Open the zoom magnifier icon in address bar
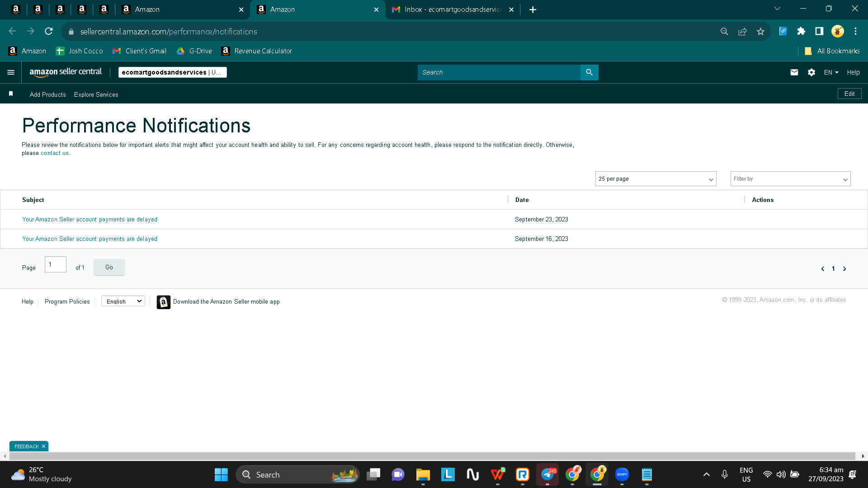The height and width of the screenshot is (488, 868). click(x=725, y=31)
